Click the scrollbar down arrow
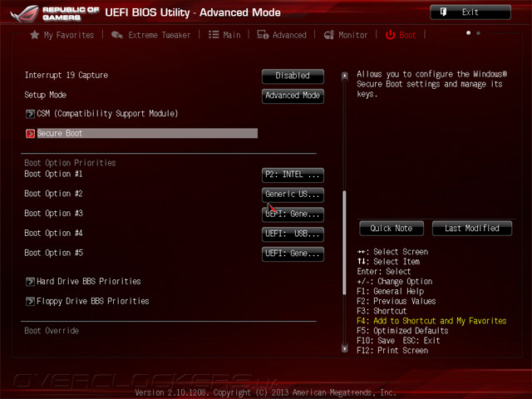Viewport: 532px width, 399px height. 344,348
